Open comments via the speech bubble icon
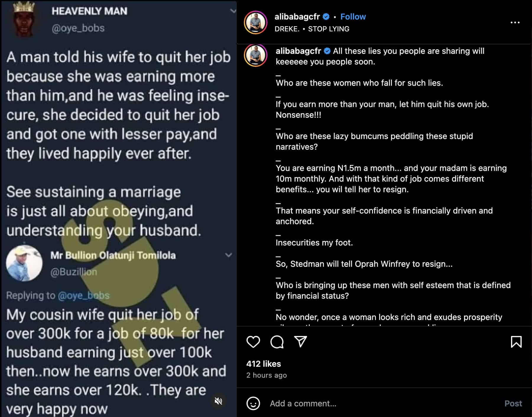The image size is (532, 417). (277, 342)
